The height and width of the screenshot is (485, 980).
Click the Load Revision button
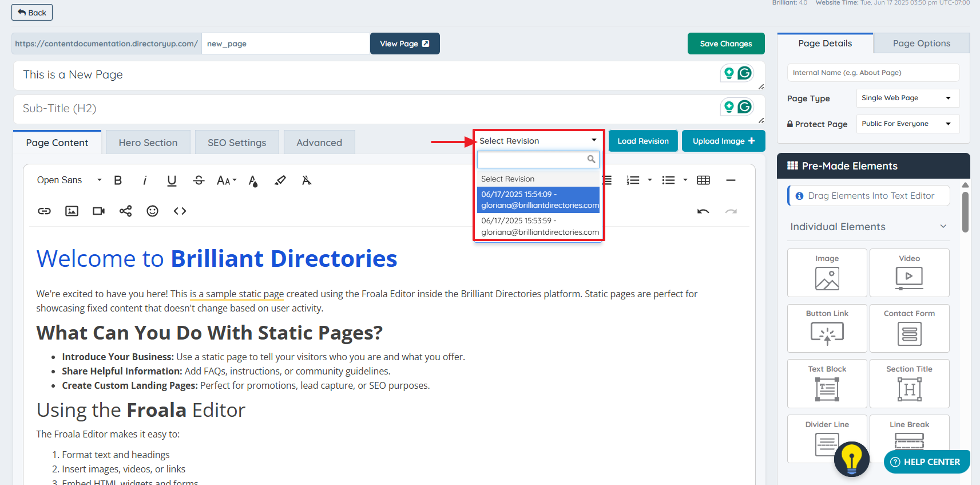(643, 141)
